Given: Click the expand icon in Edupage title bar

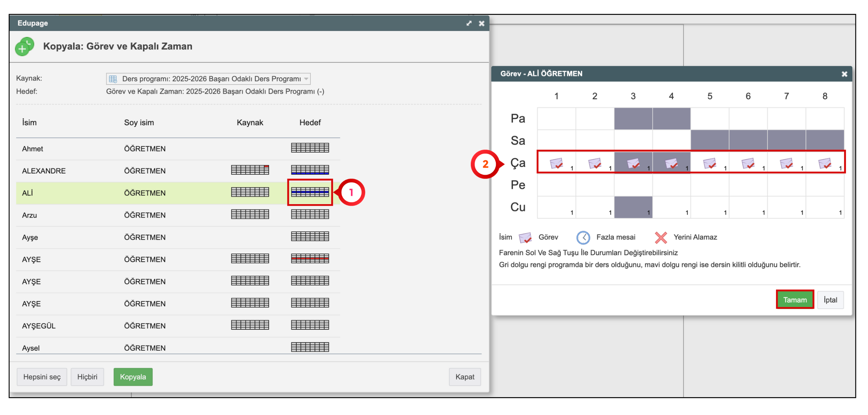Looking at the screenshot, I should tap(469, 23).
